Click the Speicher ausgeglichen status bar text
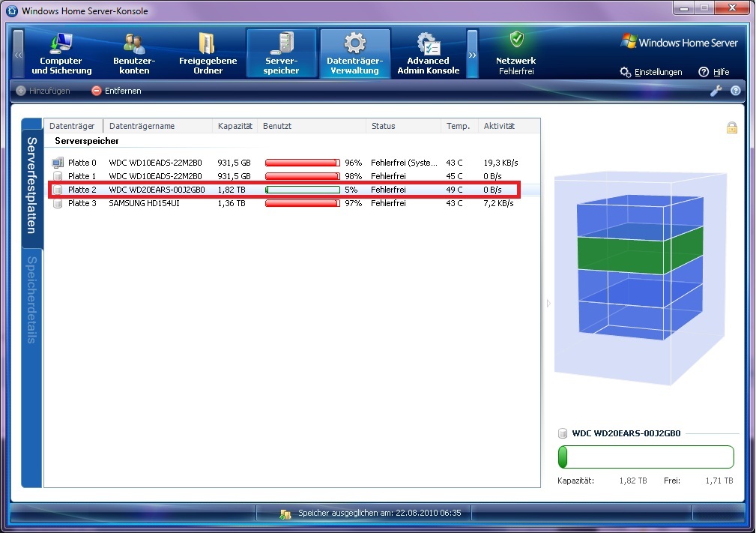The image size is (756, 533). pyautogui.click(x=379, y=513)
